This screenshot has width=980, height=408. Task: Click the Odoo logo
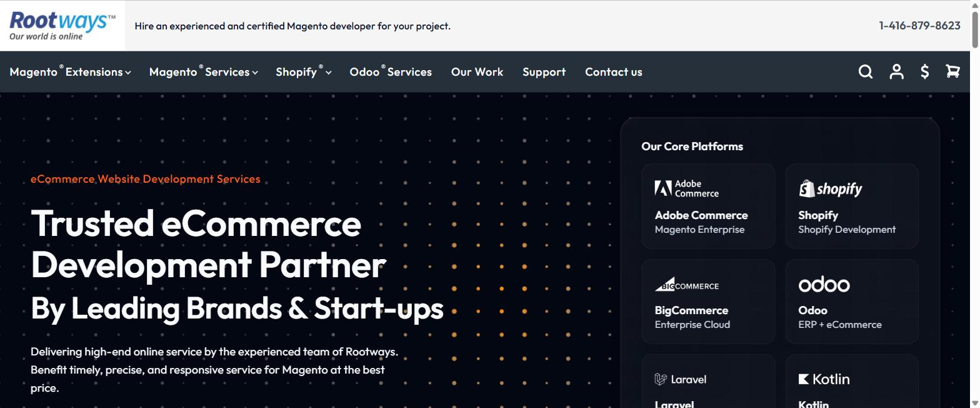[x=824, y=285]
